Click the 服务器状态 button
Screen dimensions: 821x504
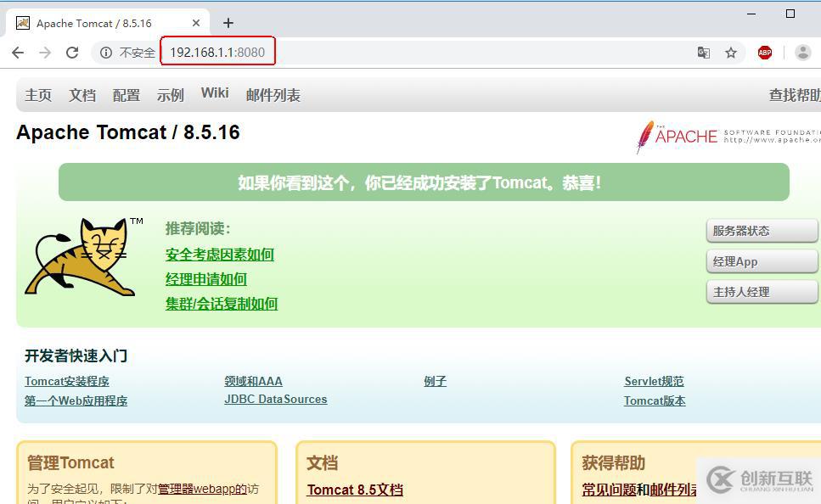point(762,231)
